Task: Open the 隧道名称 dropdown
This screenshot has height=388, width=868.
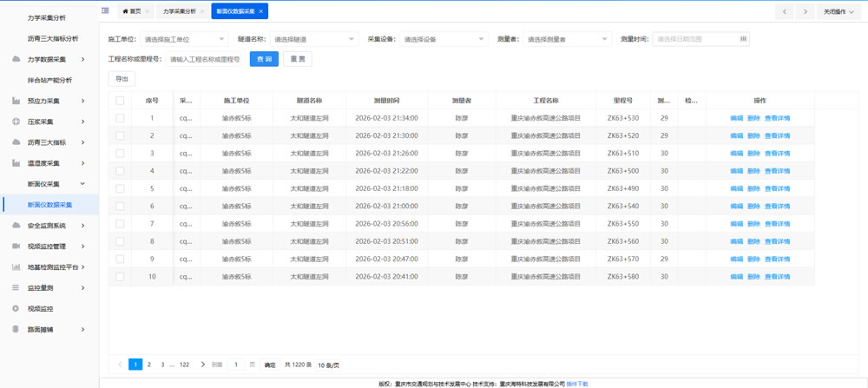Action: pyautogui.click(x=313, y=39)
